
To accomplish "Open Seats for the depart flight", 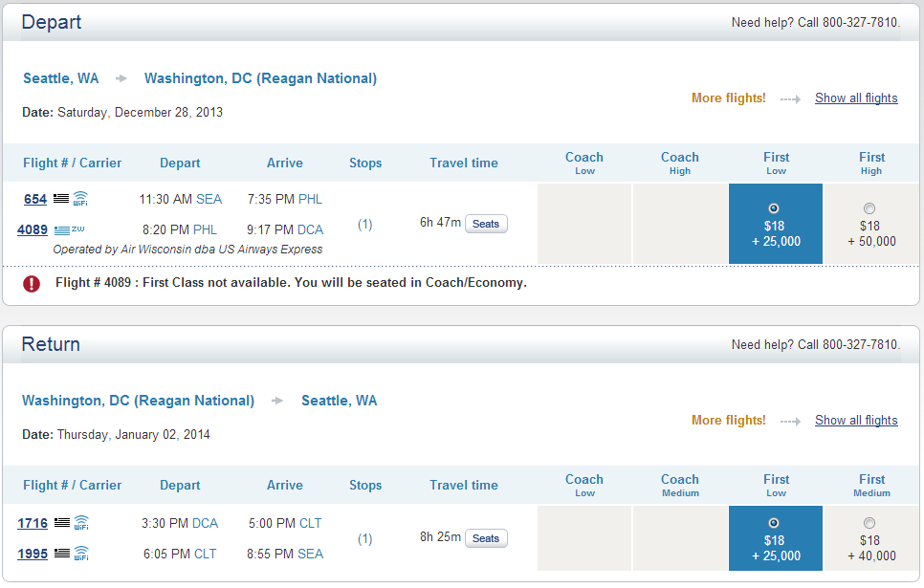I will [x=486, y=224].
